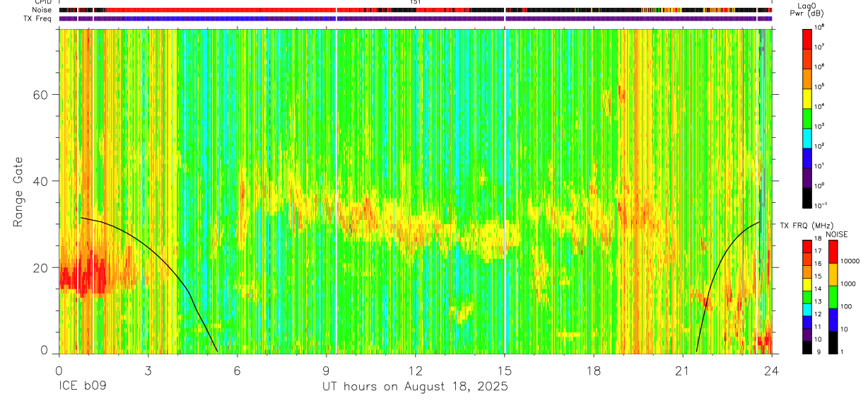This screenshot has width=868, height=401.
Task: Click the yellow segment of the Lag0 power color bar
Action: click(807, 97)
